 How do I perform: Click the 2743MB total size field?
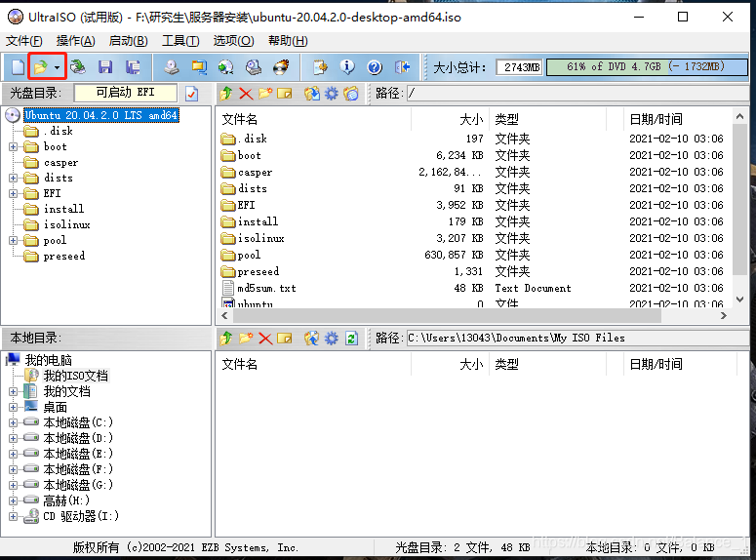click(x=520, y=67)
